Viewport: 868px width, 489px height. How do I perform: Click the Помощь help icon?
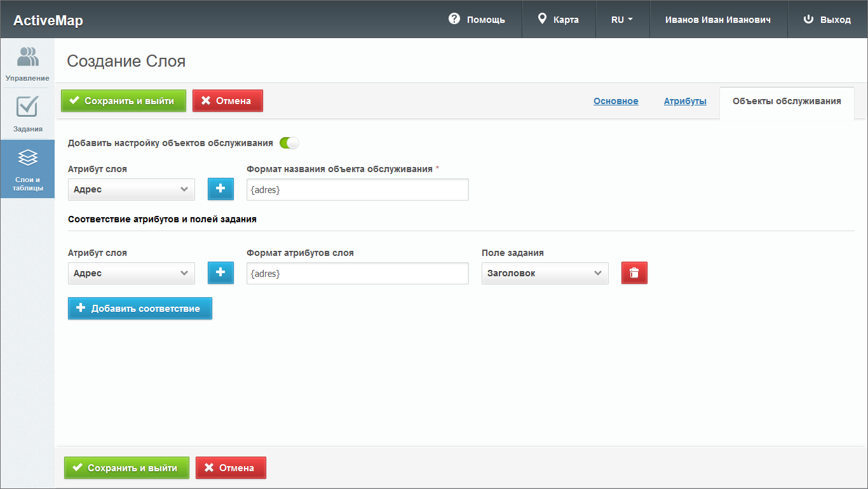[454, 19]
